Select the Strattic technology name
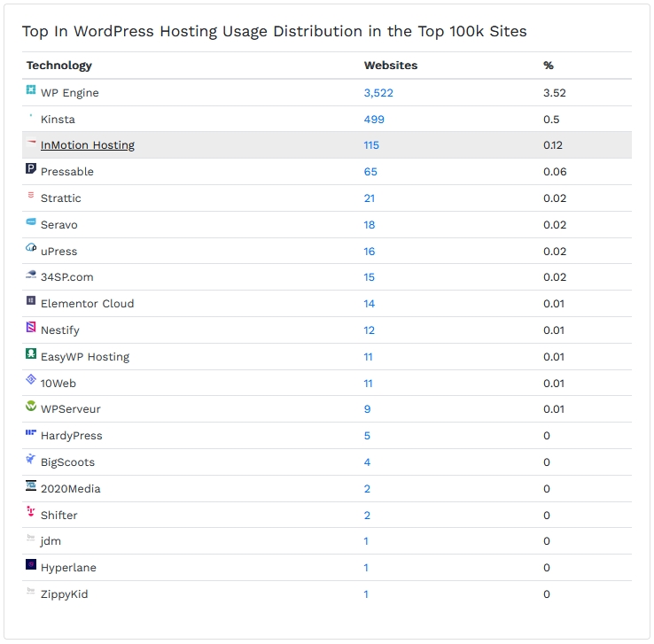654x644 pixels. (x=60, y=198)
